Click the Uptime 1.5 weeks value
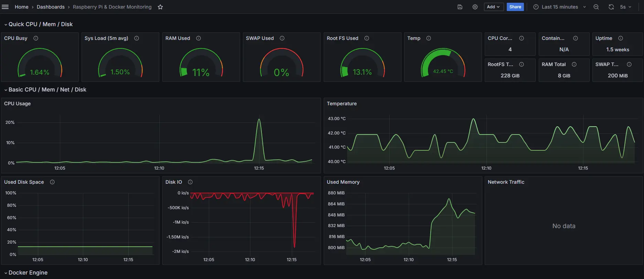This screenshot has width=644, height=279. click(x=618, y=50)
